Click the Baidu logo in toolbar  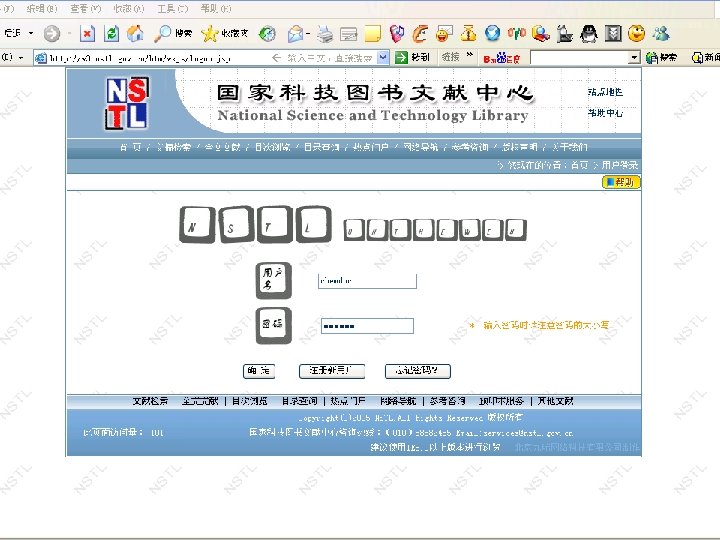(x=501, y=58)
